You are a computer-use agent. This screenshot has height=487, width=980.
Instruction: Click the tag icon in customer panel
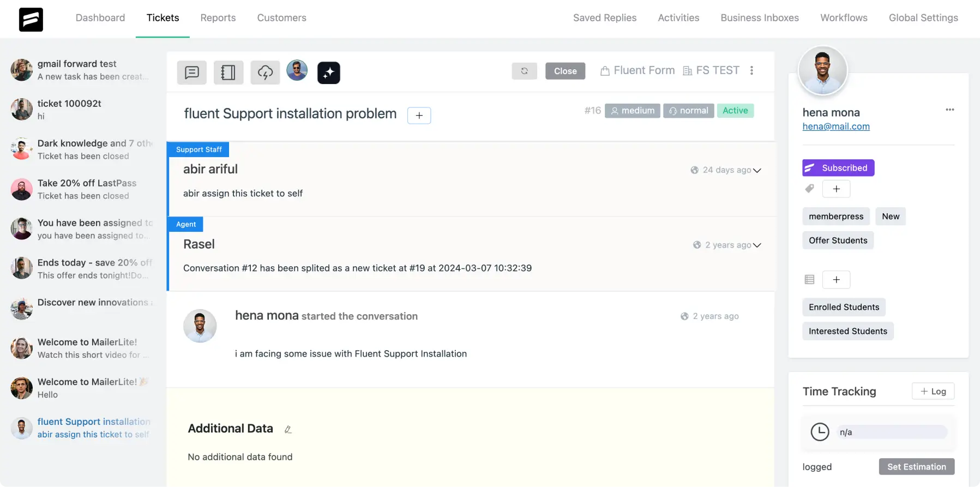click(x=810, y=189)
